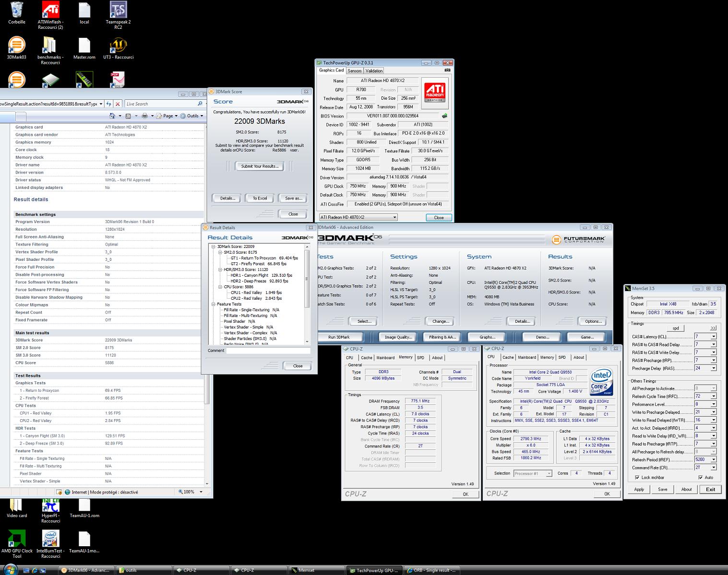Click the browser refresh icon
Viewport: 728px width, 575px height.
point(109,104)
